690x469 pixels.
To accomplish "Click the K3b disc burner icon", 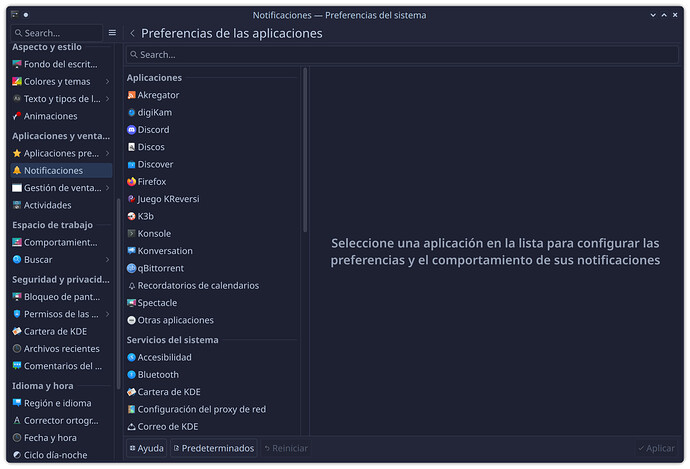I will [x=131, y=216].
